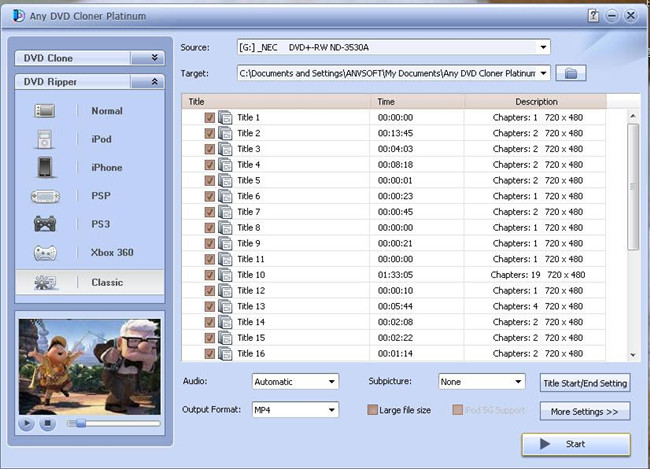
Task: Click the title icon beside Title 13
Action: click(x=225, y=306)
